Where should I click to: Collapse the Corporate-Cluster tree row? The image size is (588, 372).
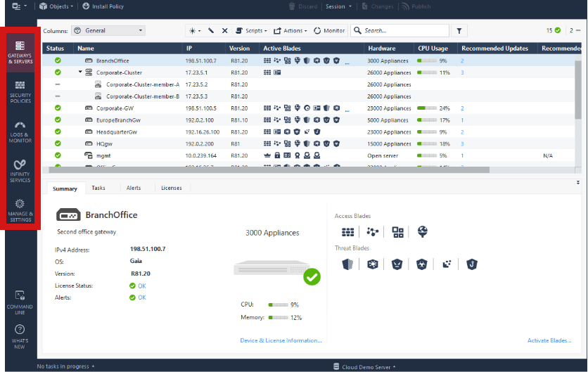click(x=80, y=72)
